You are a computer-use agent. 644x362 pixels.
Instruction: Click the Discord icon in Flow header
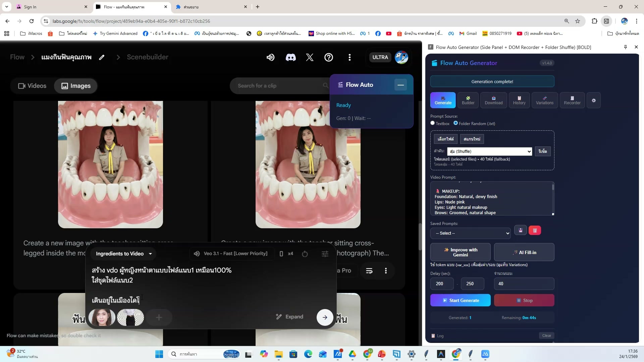click(x=290, y=57)
